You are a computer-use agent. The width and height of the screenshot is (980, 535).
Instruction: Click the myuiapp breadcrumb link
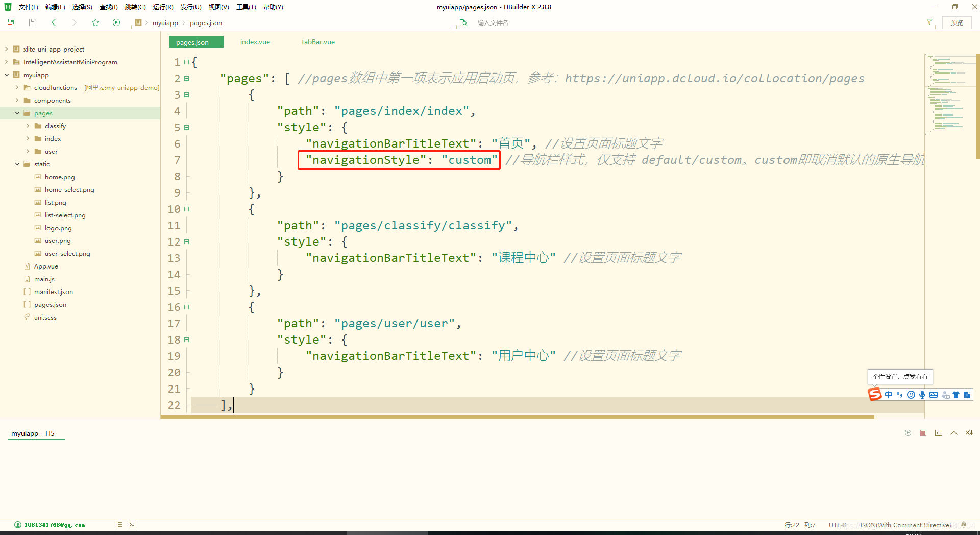[165, 22]
